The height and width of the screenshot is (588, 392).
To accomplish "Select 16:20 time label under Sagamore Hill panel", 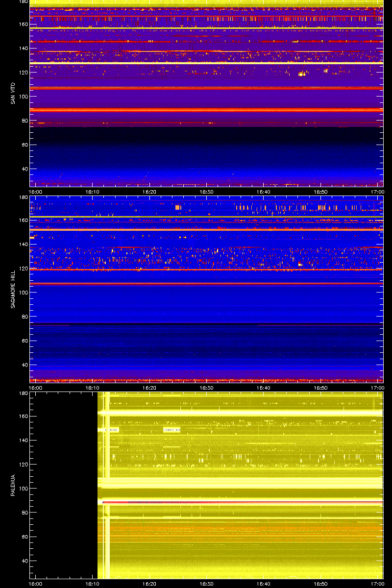I will tap(150, 388).
